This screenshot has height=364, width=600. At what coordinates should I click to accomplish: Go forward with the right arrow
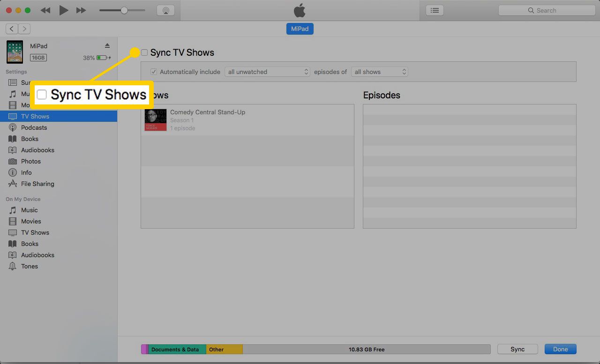(24, 29)
